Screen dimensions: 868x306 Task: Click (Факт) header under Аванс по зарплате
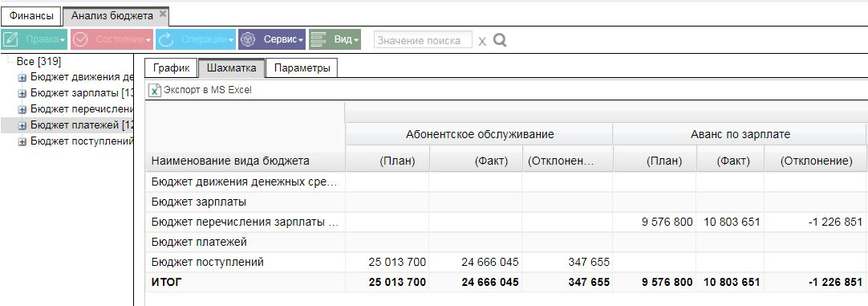coord(731,161)
